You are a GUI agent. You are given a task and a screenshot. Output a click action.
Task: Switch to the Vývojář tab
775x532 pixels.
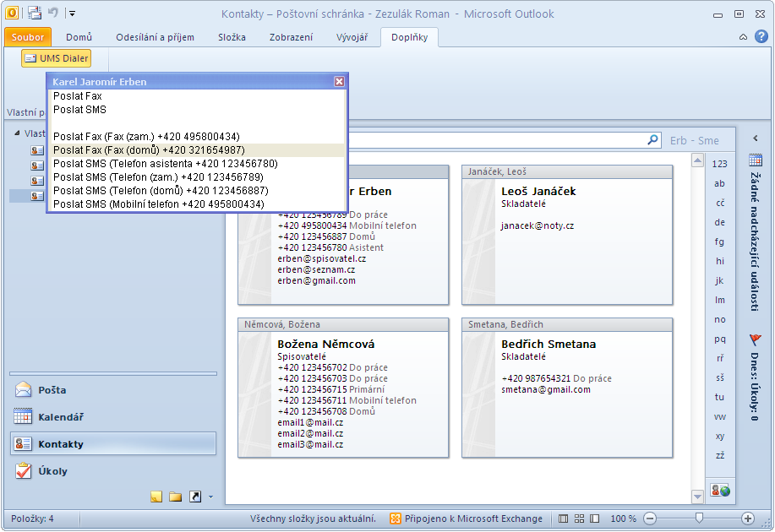pyautogui.click(x=352, y=37)
